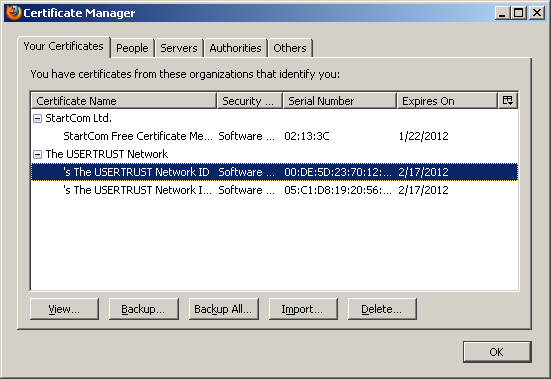551x379 pixels.
Task: Maximize the Certificate Manager window
Action: click(519, 13)
